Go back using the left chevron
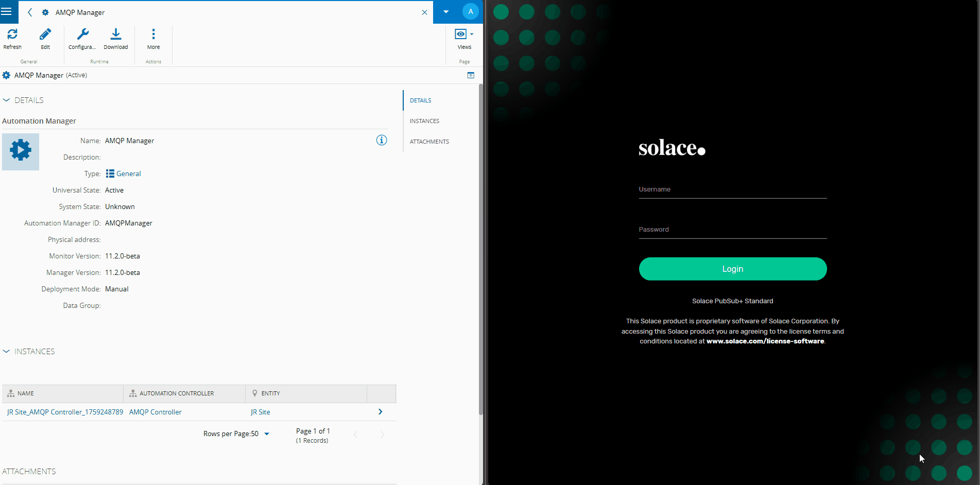 tap(30, 12)
